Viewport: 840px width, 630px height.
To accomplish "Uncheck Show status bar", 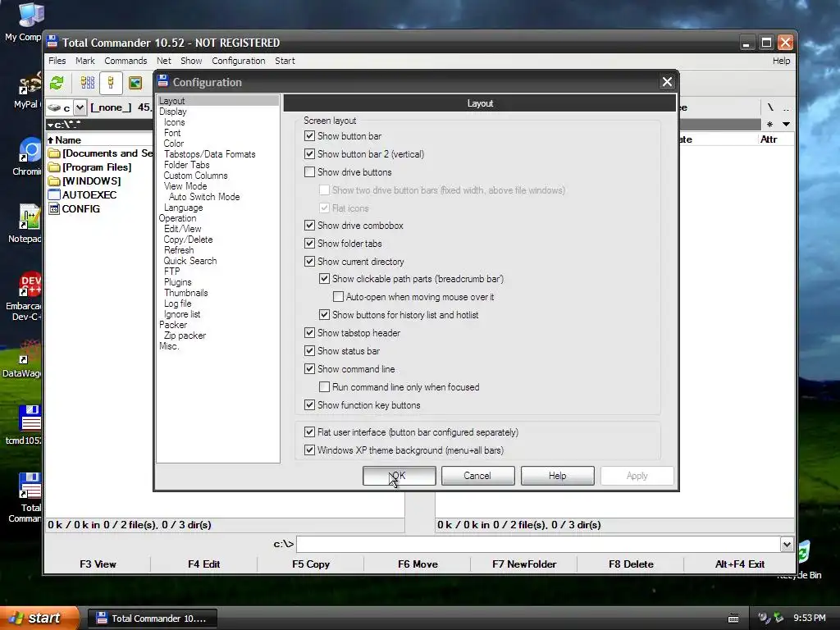I will (x=309, y=351).
